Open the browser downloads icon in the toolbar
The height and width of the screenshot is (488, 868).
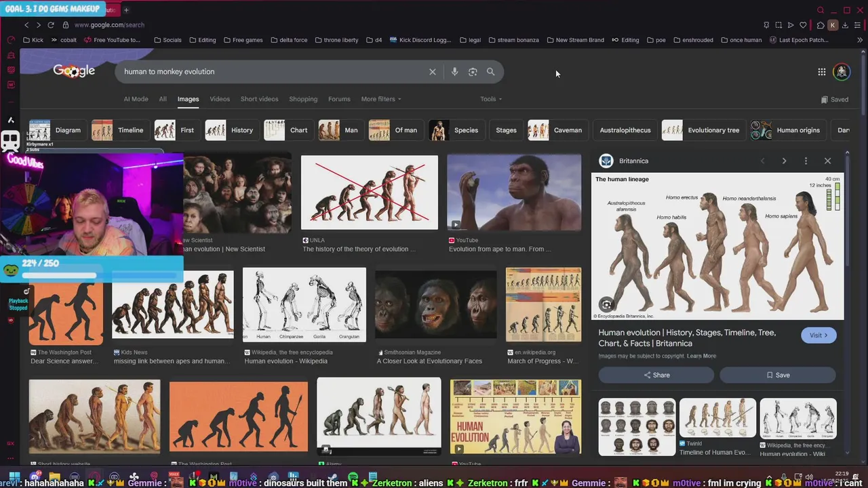pyautogui.click(x=845, y=25)
